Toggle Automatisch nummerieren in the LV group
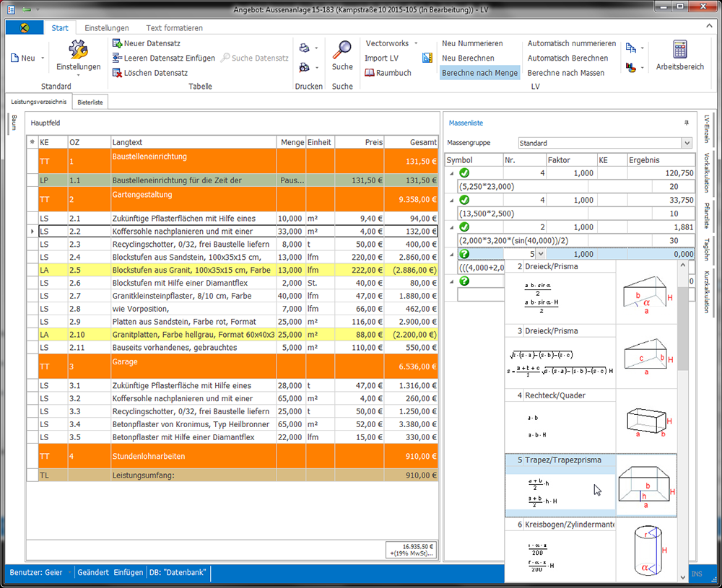This screenshot has height=588, width=722. point(571,43)
